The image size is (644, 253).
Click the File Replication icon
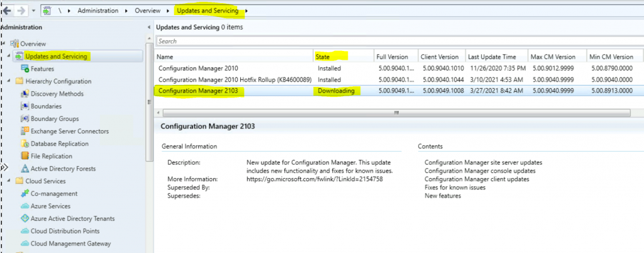tap(25, 156)
